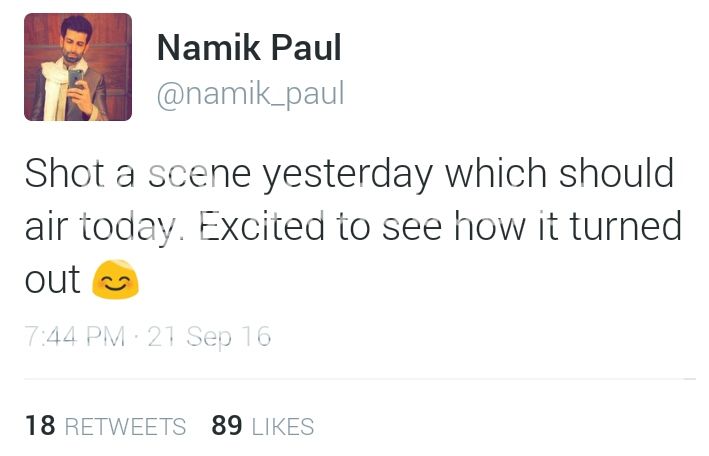The width and height of the screenshot is (709, 456).
Task: Click the word "turned" in the tweet
Action: tap(629, 227)
